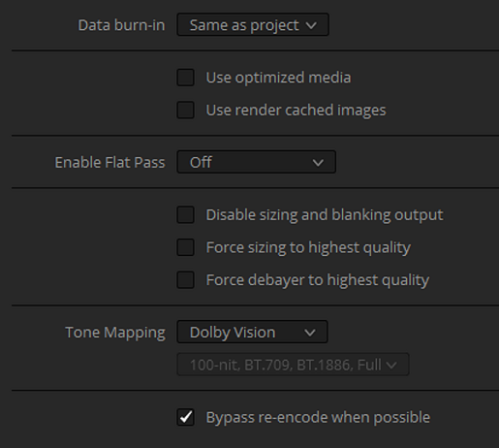Click the Enable Flat Pass label
The height and width of the screenshot is (448, 499).
click(x=109, y=162)
